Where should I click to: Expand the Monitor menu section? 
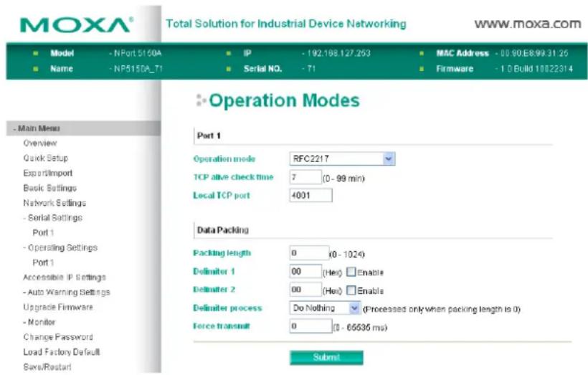click(39, 322)
